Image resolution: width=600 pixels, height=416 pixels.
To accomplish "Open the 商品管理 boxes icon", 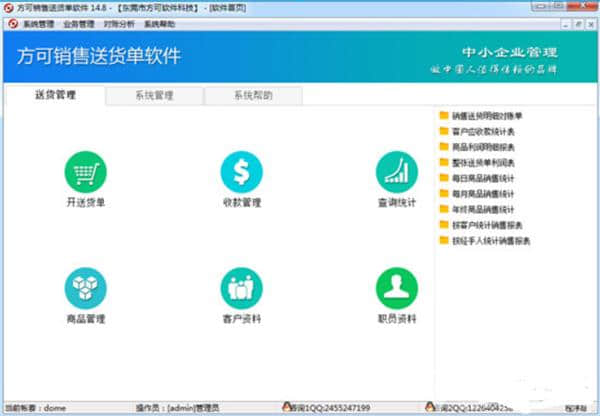I will (x=85, y=289).
